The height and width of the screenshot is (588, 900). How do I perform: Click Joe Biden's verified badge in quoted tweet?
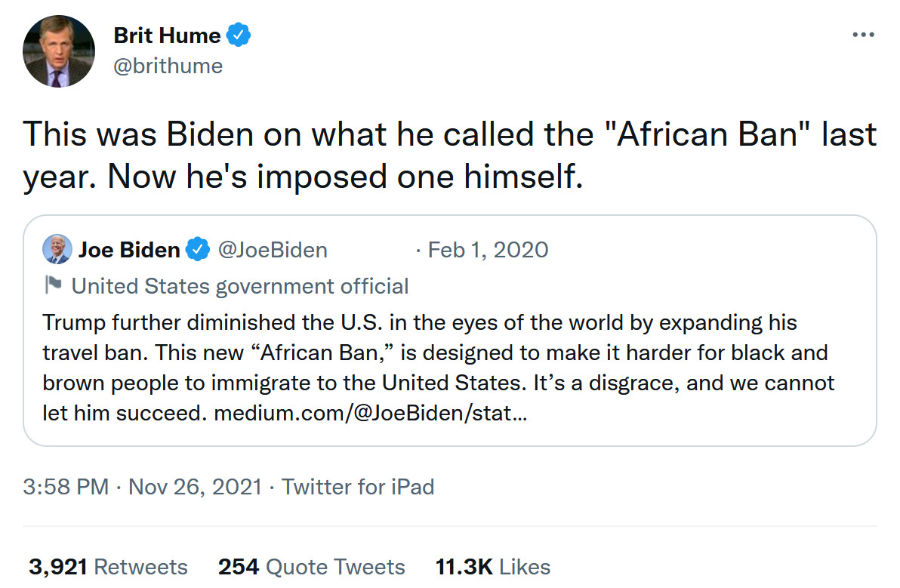point(198,250)
